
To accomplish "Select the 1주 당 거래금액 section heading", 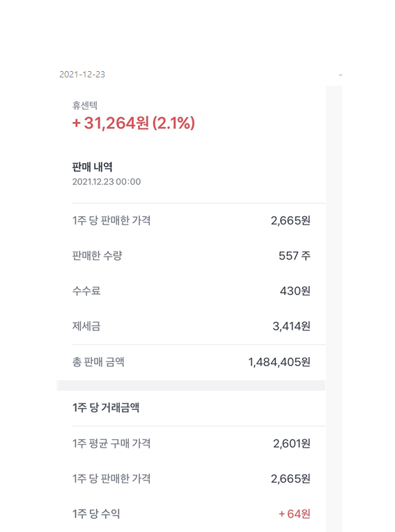I will click(106, 407).
